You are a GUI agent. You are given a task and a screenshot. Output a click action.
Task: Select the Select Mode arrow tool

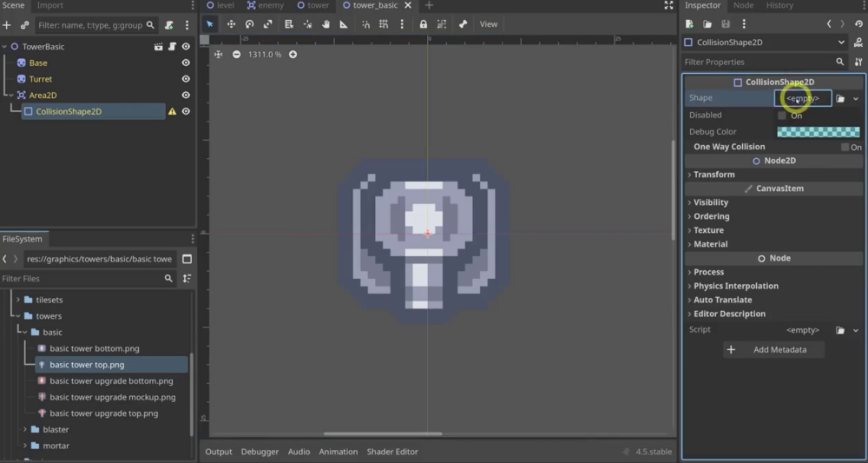(210, 24)
